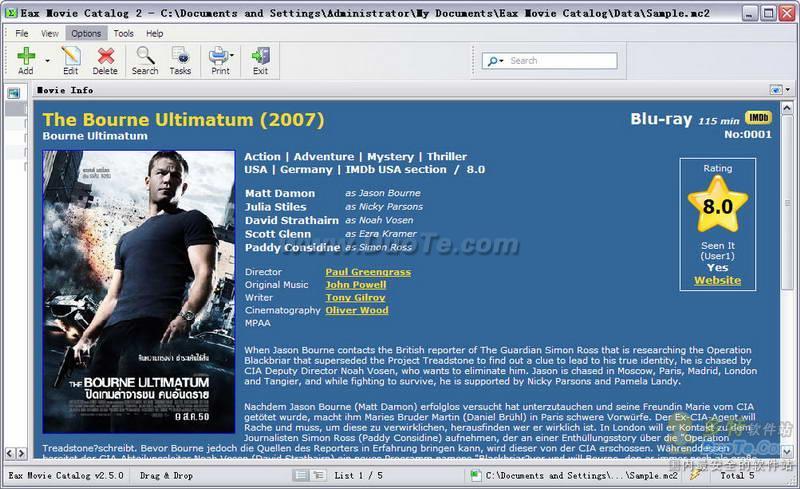Follow the Paul Greengrass director link
The width and height of the screenshot is (800, 489).
(368, 272)
